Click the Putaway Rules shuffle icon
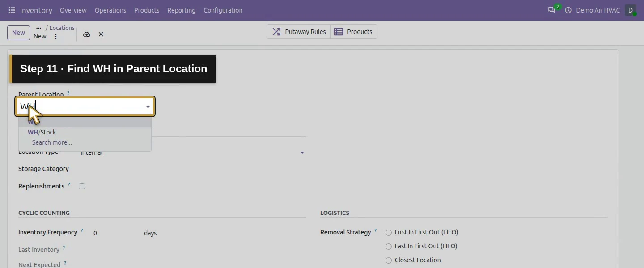The height and width of the screenshot is (268, 644). (277, 32)
